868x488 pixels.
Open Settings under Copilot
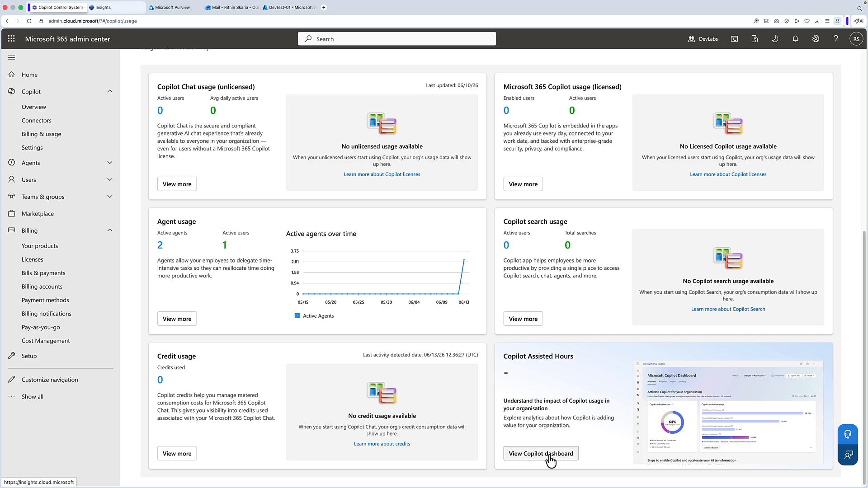(x=32, y=147)
